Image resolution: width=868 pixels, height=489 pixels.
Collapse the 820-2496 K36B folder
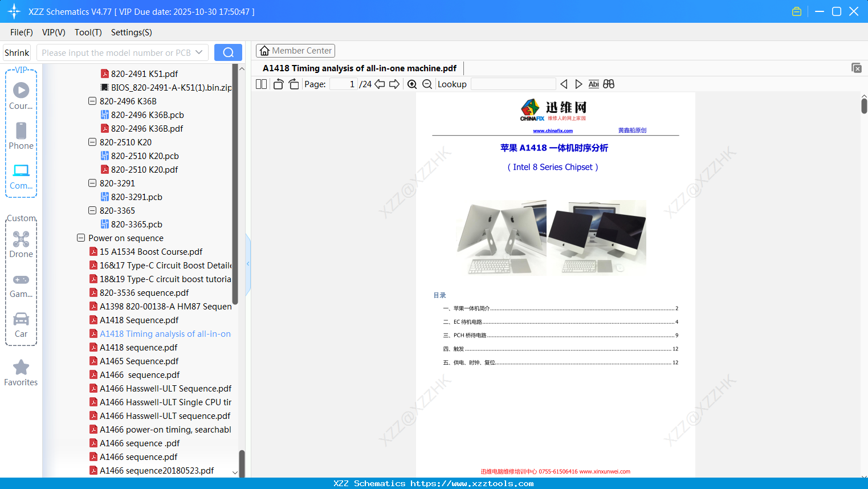tap(92, 101)
